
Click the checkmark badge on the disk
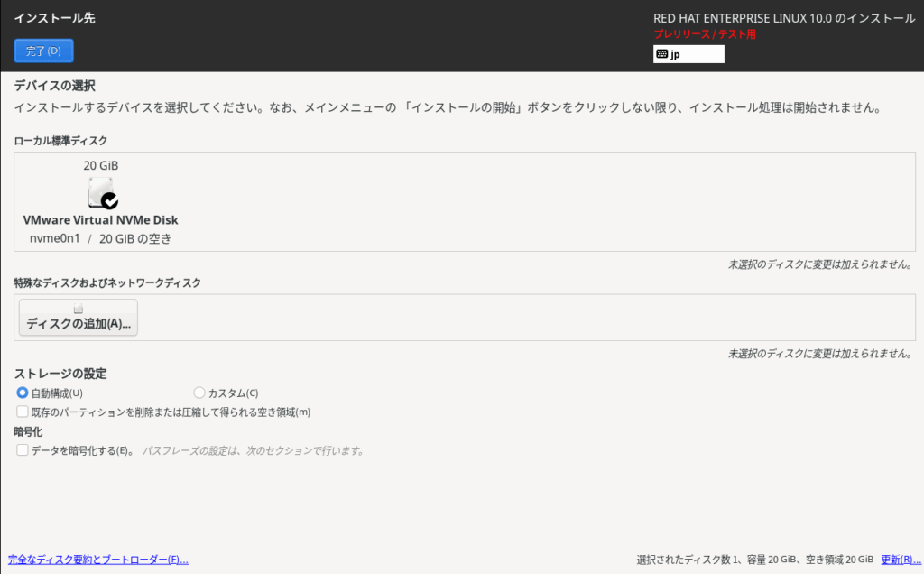(x=110, y=200)
